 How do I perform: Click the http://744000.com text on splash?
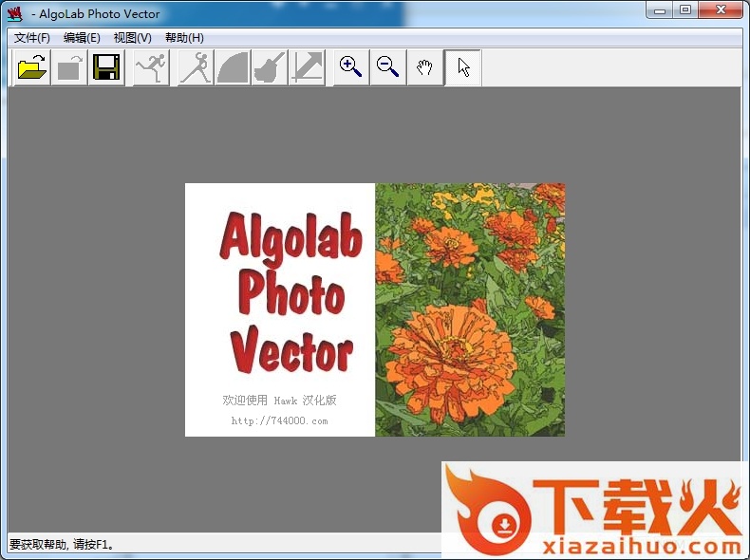[x=279, y=420]
